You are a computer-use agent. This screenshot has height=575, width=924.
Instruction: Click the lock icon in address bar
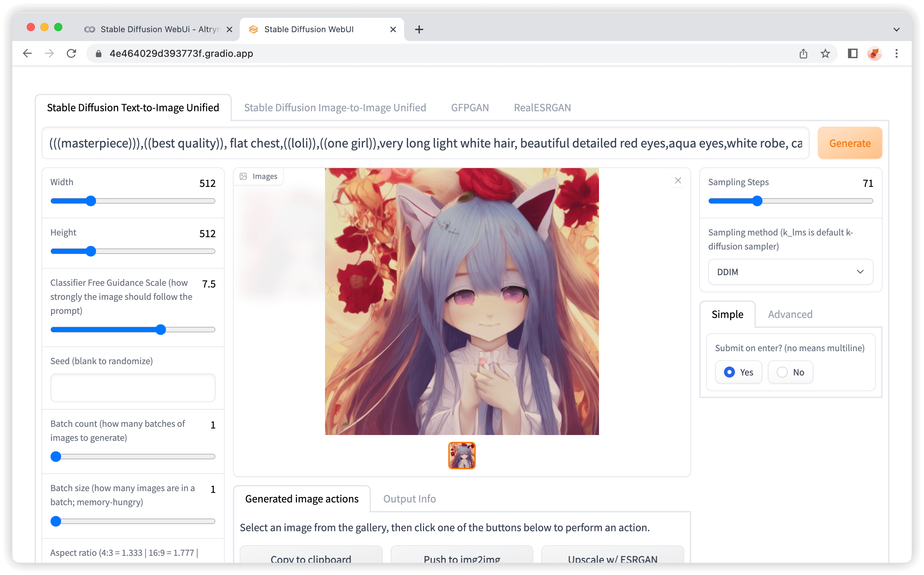click(x=99, y=54)
